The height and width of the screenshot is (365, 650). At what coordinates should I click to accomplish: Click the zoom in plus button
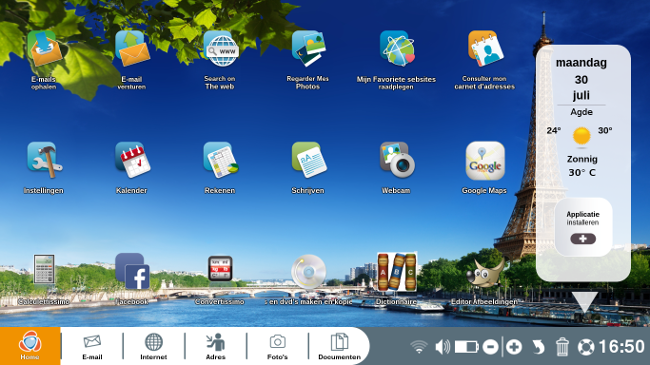tap(514, 347)
